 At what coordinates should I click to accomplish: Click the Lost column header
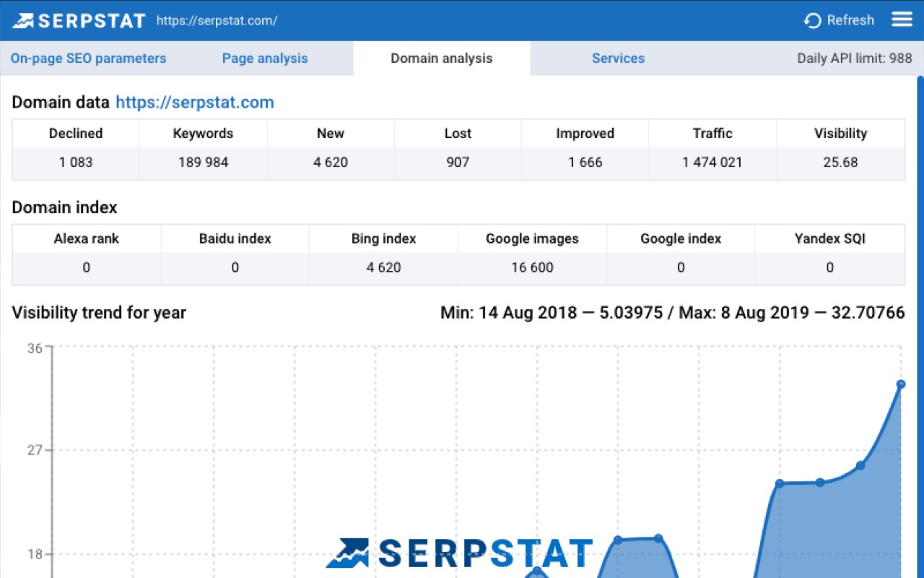coord(458,134)
